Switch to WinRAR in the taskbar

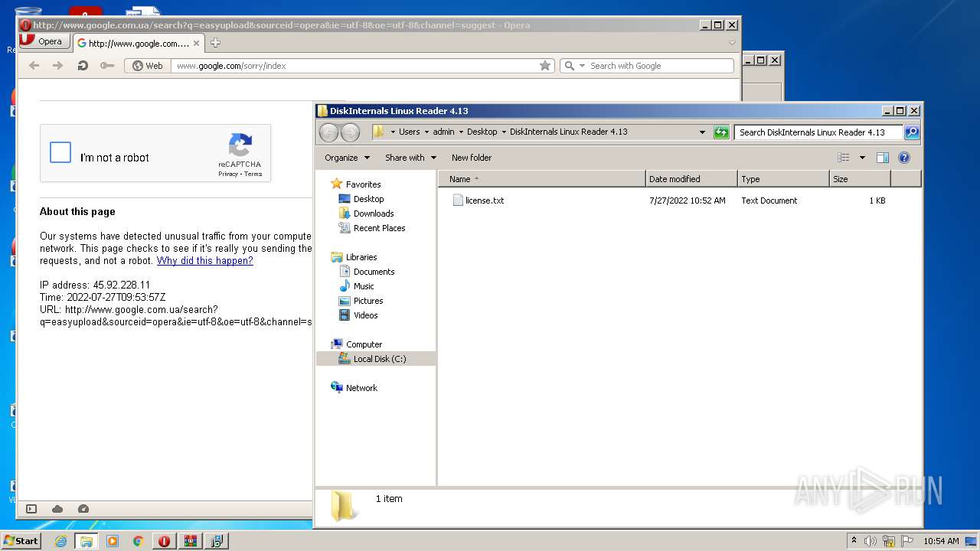(x=190, y=541)
